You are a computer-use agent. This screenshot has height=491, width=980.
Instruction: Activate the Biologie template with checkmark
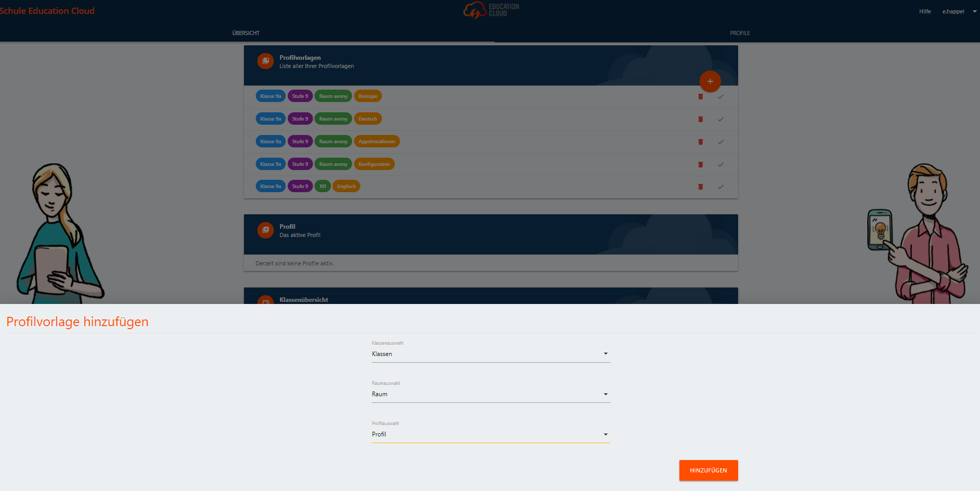pos(721,97)
